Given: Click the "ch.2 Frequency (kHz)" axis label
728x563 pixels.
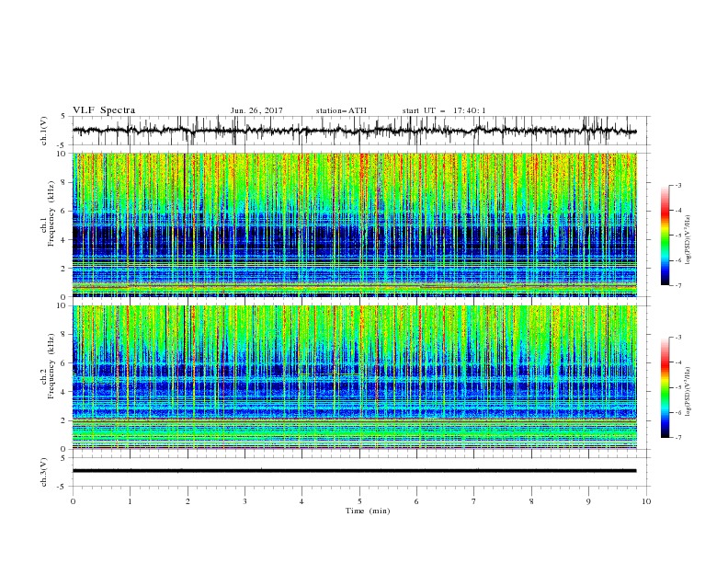Looking at the screenshot, I should tap(48, 365).
